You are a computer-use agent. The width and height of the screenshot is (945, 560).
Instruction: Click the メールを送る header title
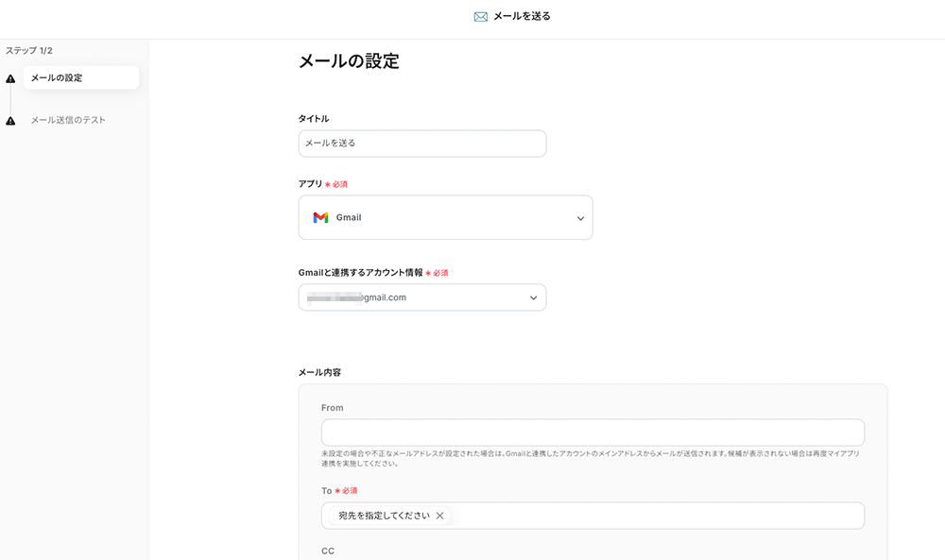pos(522,16)
